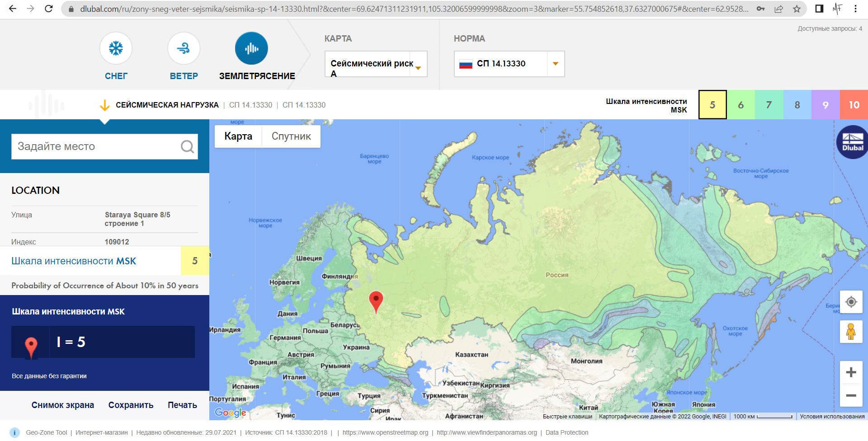Open Chrome three-dot menu
This screenshot has height=441, width=868.
855,9
